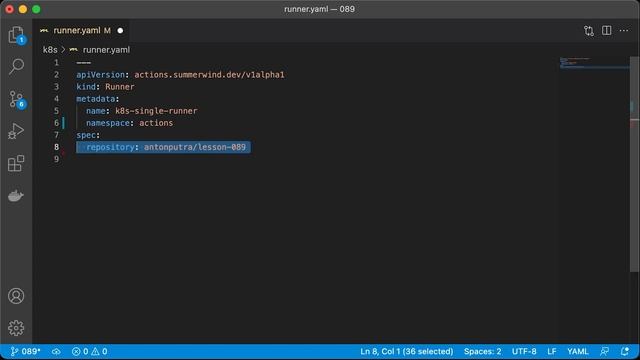Maximize the window with green button

(36, 9)
